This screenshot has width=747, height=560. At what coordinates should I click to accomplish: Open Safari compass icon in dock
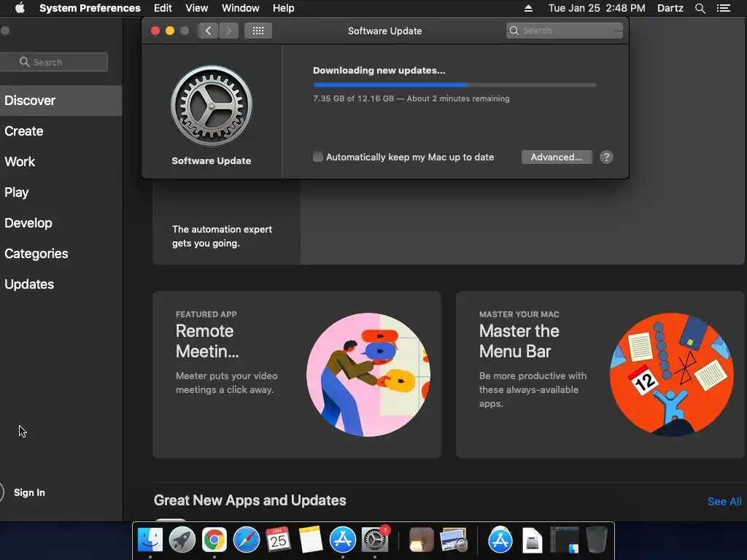click(247, 540)
